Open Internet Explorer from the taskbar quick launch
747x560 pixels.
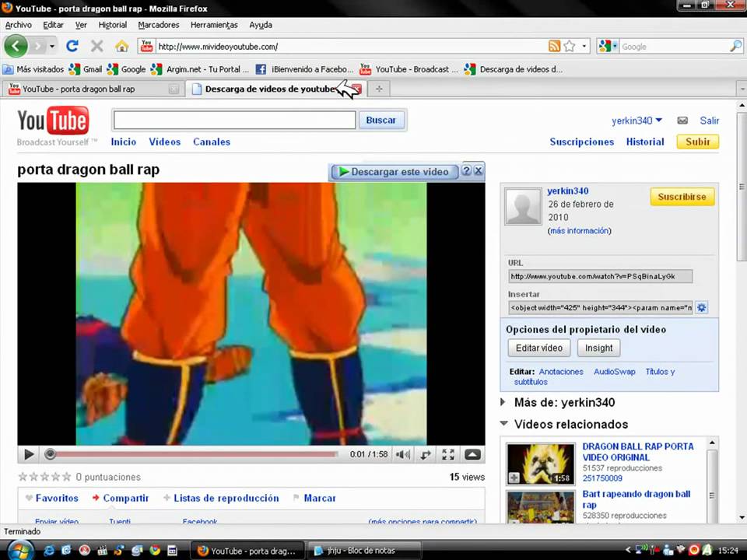click(48, 551)
